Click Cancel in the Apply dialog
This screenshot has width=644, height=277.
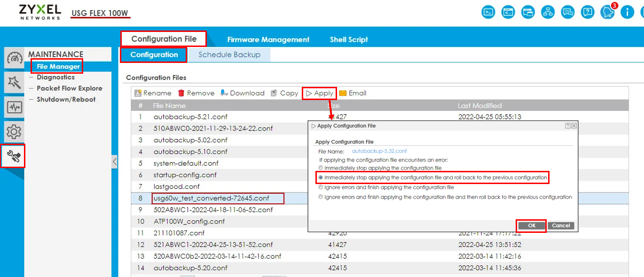[561, 225]
